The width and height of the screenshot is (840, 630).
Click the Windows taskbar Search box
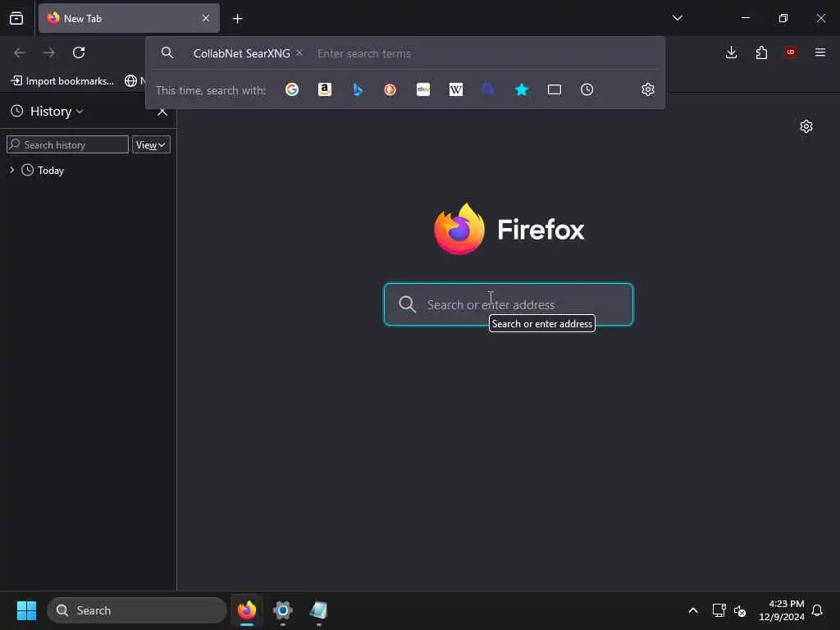pos(137,610)
